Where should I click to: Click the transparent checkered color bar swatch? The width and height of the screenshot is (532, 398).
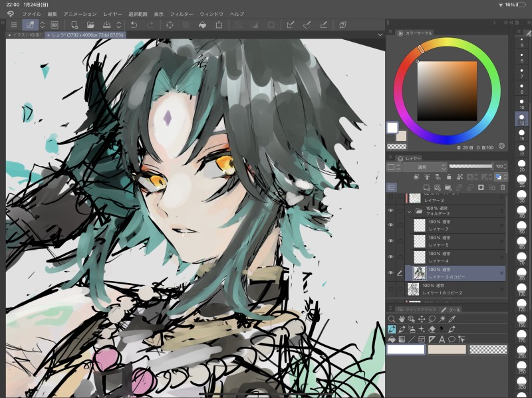pyautogui.click(x=488, y=349)
